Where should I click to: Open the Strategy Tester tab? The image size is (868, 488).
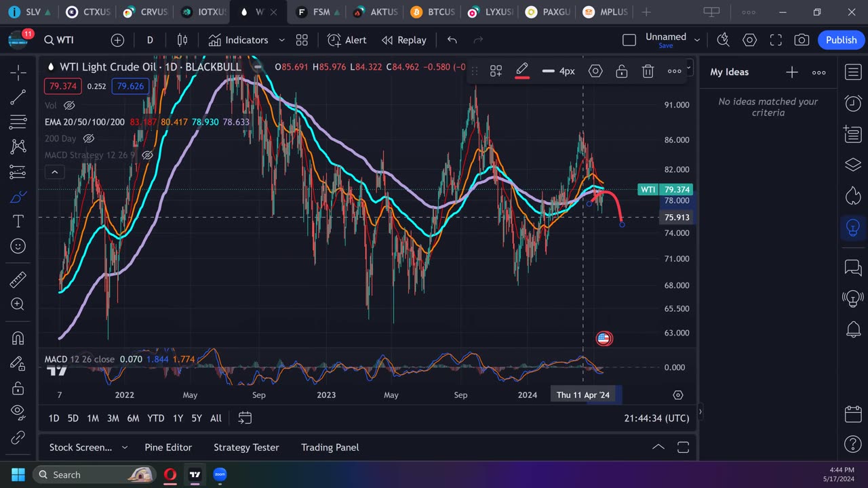pyautogui.click(x=246, y=447)
